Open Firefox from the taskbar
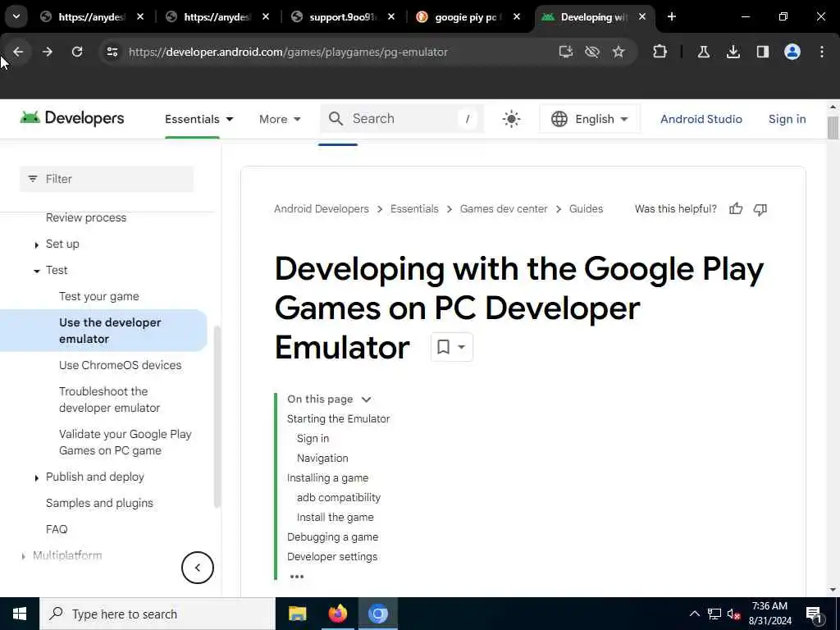Screen dimensions: 840x630 click(337, 614)
